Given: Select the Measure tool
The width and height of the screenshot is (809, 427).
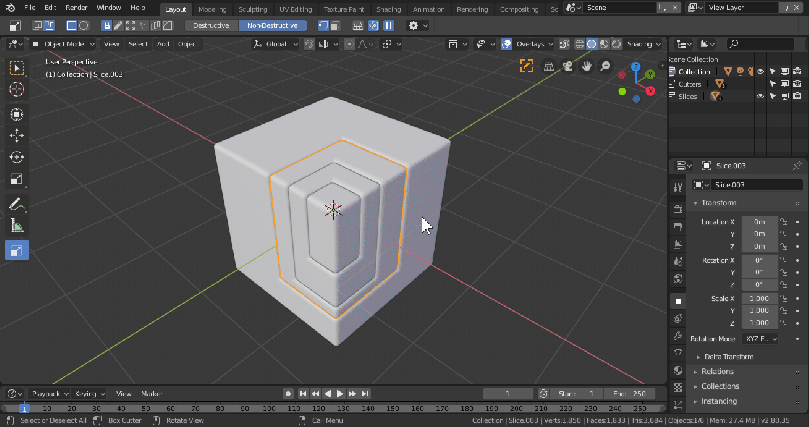Looking at the screenshot, I should coord(17,227).
